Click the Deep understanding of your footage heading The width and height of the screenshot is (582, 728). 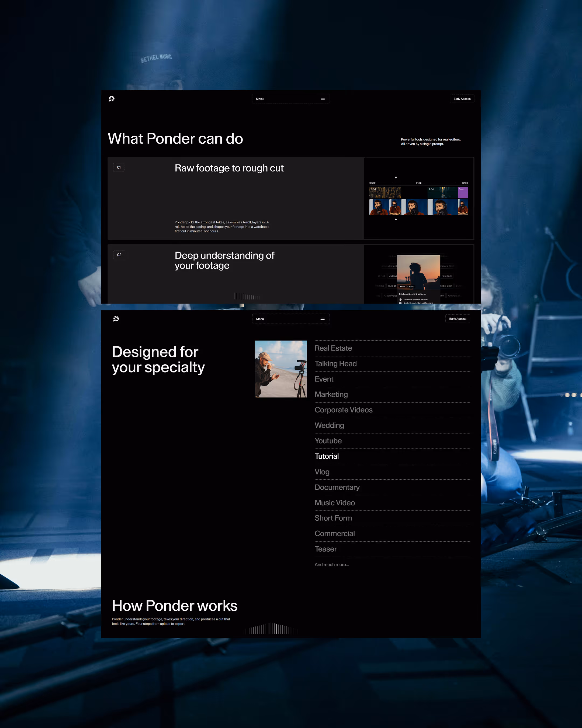pos(225,260)
